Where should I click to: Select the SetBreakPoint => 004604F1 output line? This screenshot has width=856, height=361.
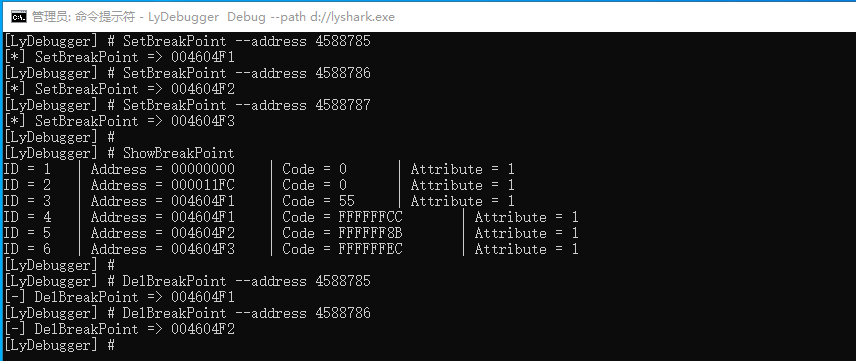pyautogui.click(x=119, y=57)
